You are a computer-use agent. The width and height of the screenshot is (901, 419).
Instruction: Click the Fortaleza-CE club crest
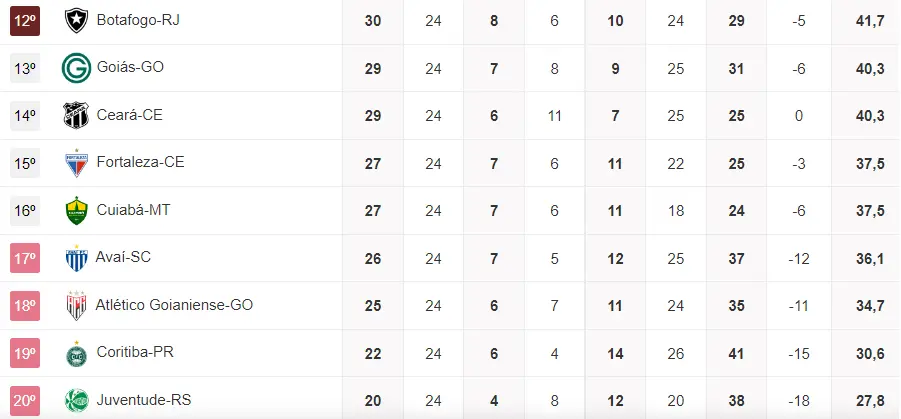[x=76, y=163]
